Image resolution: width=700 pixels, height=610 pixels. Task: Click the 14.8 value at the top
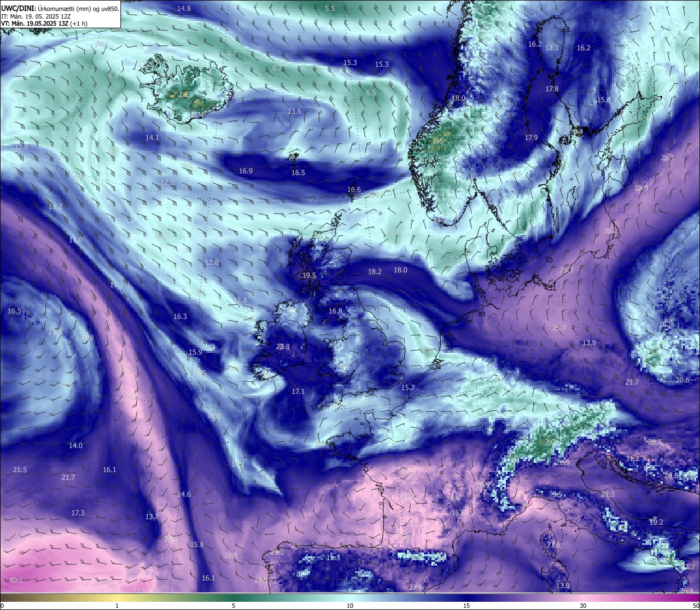184,8
